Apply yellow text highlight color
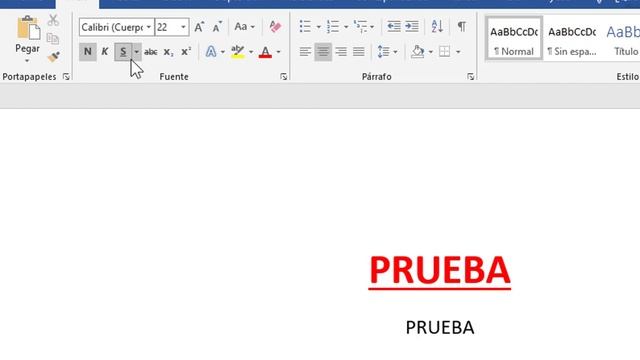The width and height of the screenshot is (640, 360). (x=237, y=52)
